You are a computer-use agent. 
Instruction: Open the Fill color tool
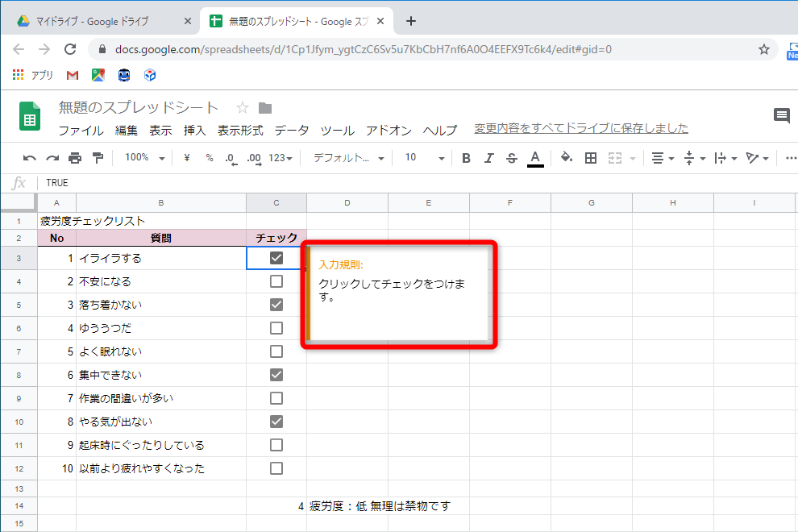[566, 157]
